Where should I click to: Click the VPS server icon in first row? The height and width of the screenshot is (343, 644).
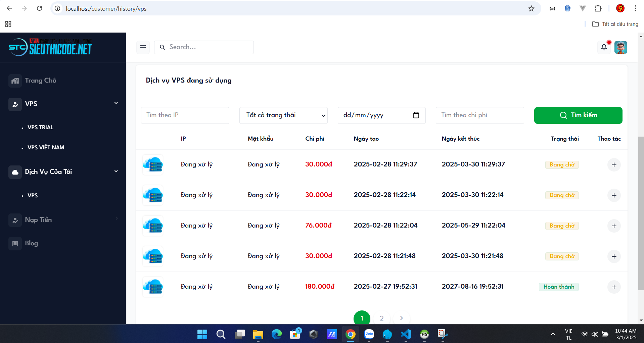(x=153, y=164)
